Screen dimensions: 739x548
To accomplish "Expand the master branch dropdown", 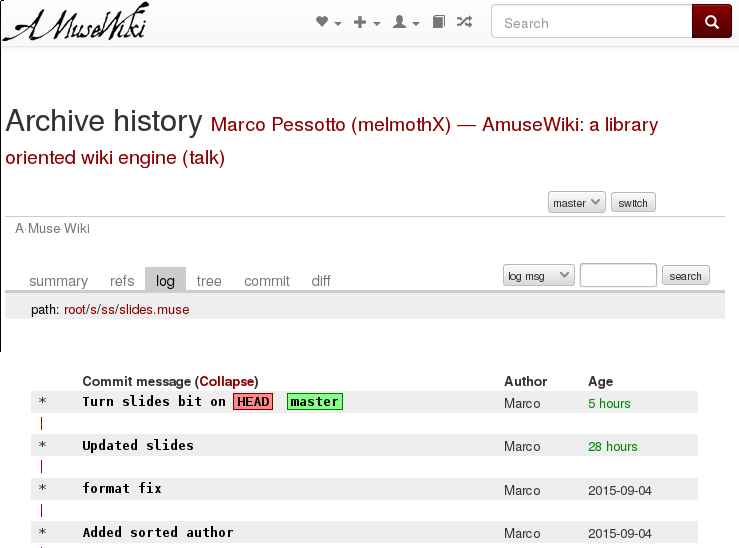I will (x=576, y=203).
